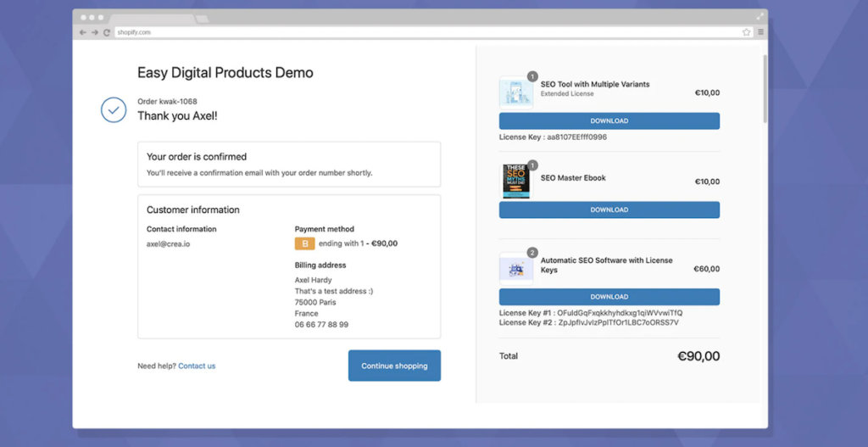Open a new tab with the small tab button
Viewport: 868px width, 447px height.
click(202, 20)
